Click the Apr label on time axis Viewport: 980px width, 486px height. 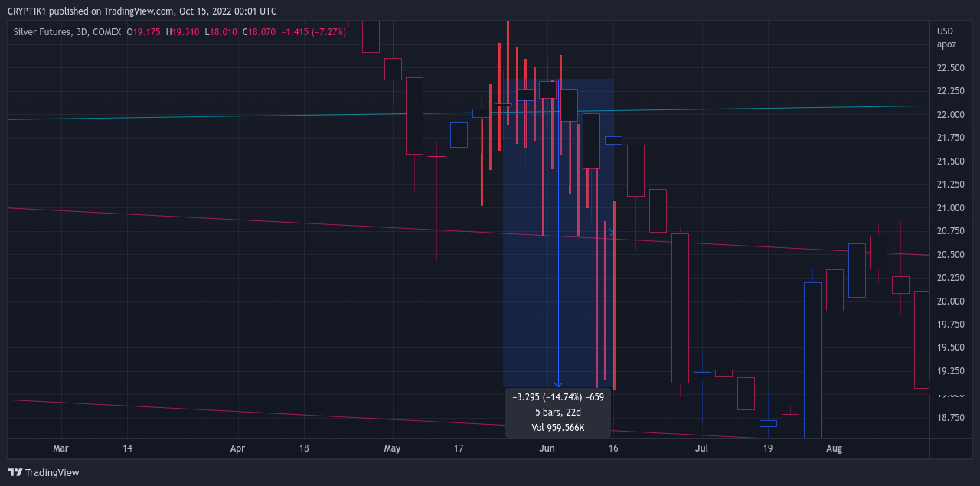[238, 448]
